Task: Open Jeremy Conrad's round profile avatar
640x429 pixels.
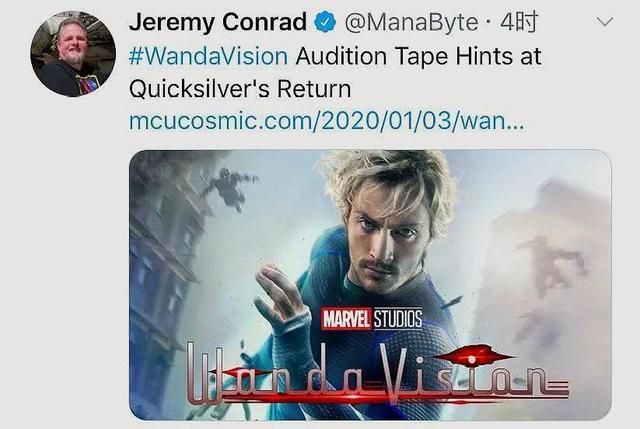Action: pyautogui.click(x=73, y=54)
